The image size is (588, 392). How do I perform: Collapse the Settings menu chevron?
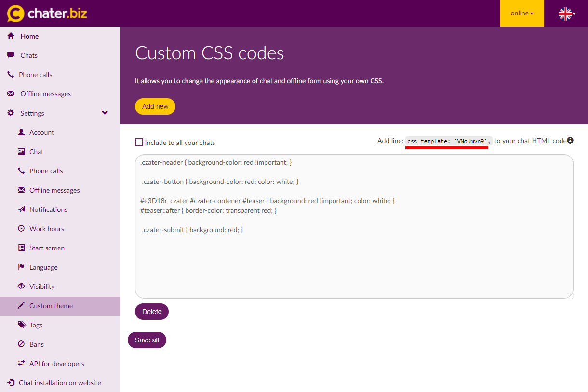point(105,113)
